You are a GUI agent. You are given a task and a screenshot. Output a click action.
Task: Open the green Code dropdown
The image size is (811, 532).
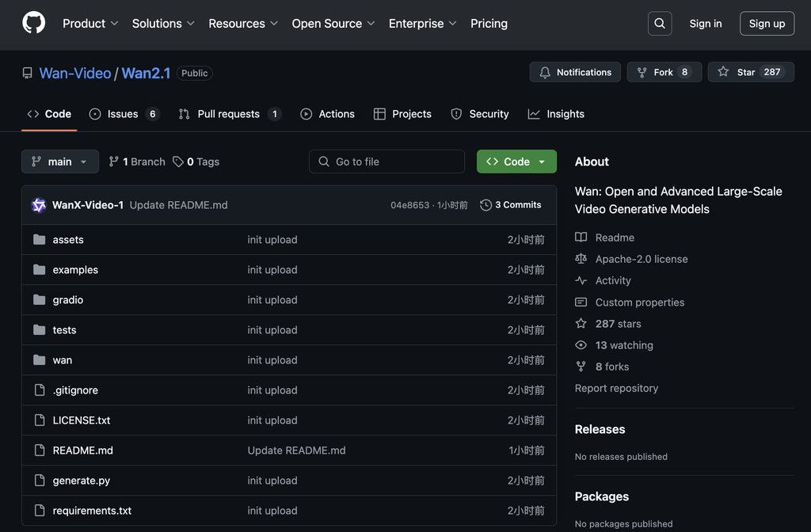pyautogui.click(x=516, y=161)
